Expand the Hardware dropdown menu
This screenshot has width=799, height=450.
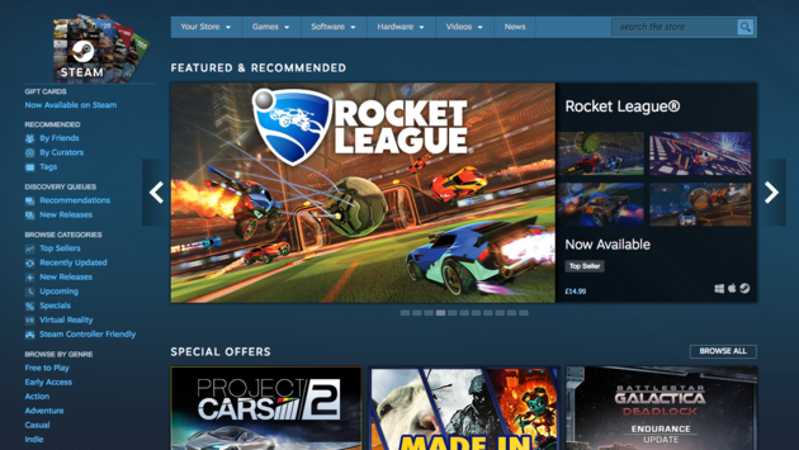(x=401, y=27)
